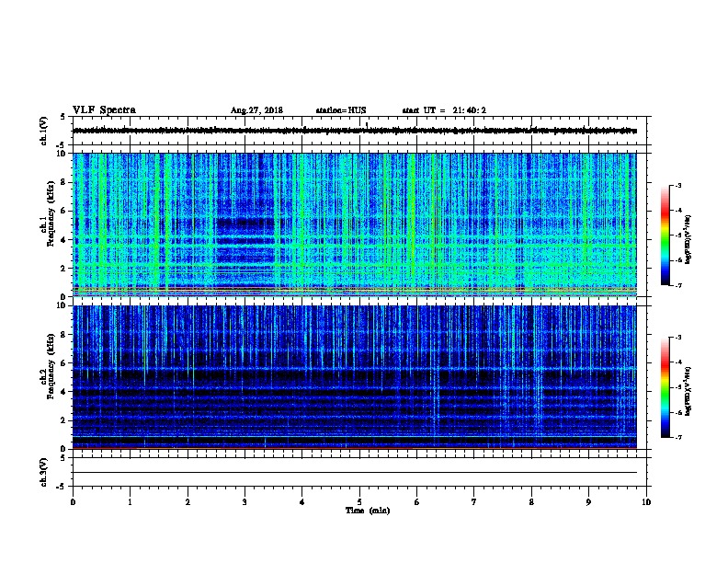Click the "3" tick on the time axis
Viewport: 728px width, 563px height.
point(245,502)
